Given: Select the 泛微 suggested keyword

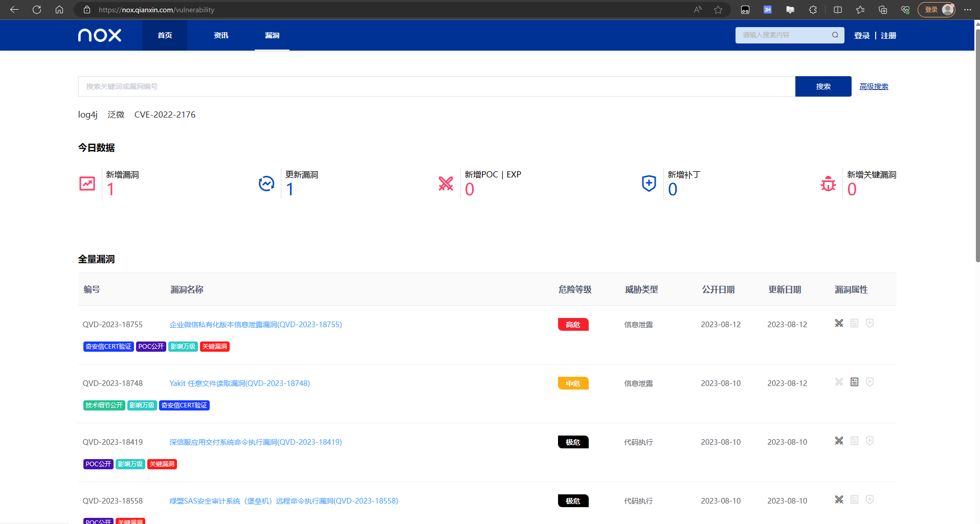Looking at the screenshot, I should [116, 115].
